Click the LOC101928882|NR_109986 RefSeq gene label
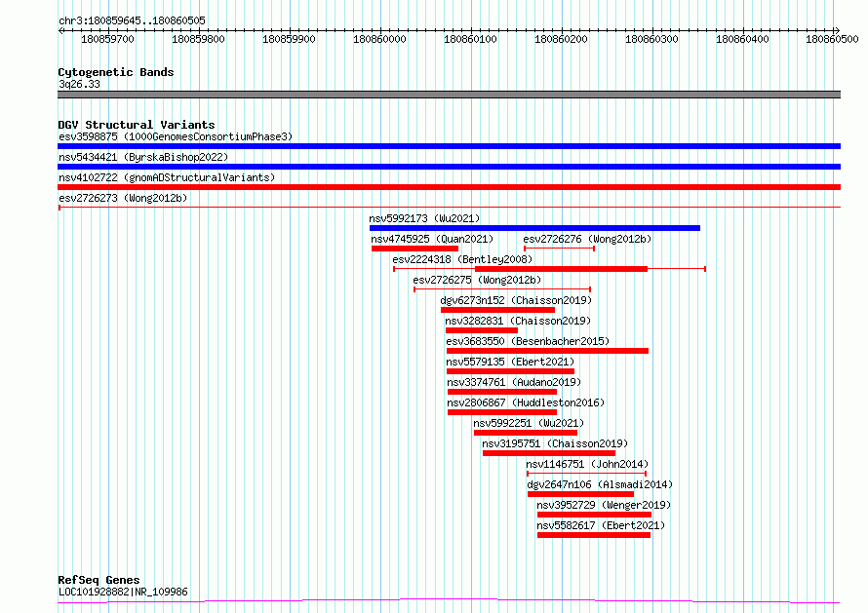 click(x=123, y=592)
